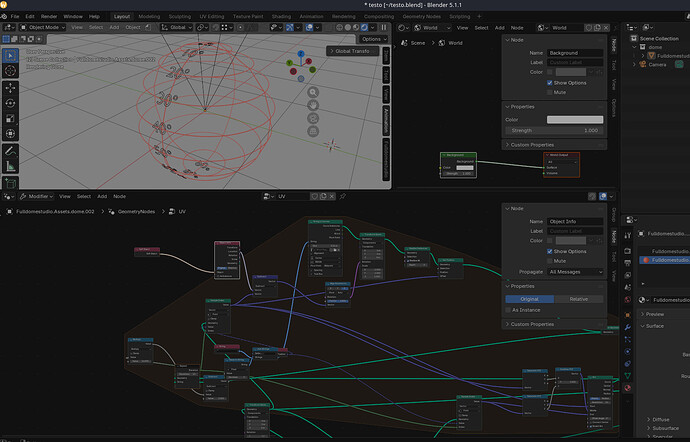
Task: Open the Propagate All Messages dropdown
Action: click(x=575, y=272)
